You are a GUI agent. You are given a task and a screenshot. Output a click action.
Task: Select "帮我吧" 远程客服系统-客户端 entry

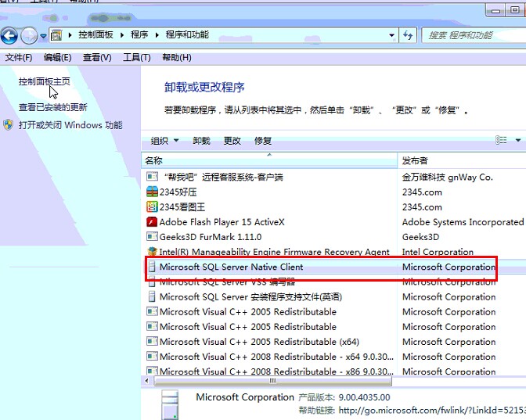(223, 177)
